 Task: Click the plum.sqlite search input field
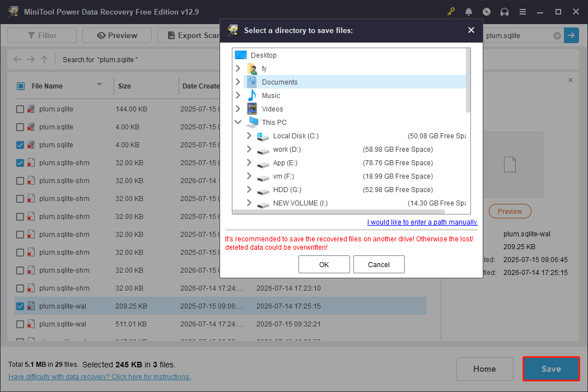point(518,36)
